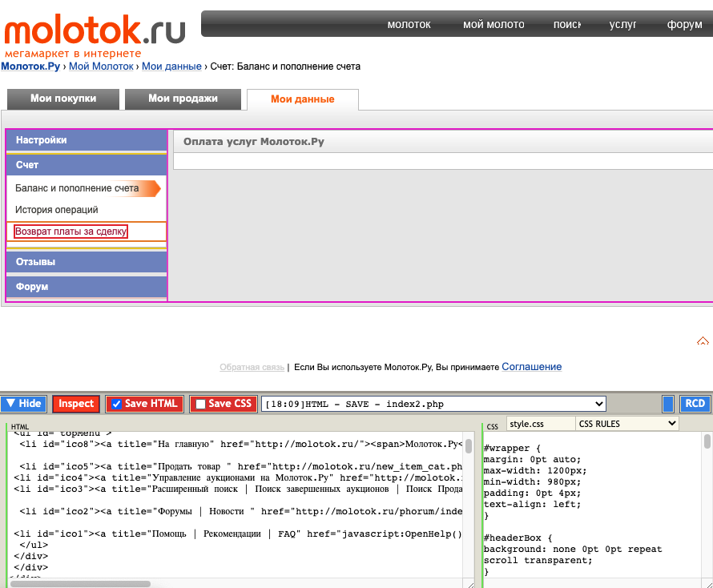Click the RCD button
The height and width of the screenshot is (588, 713).
(x=695, y=404)
